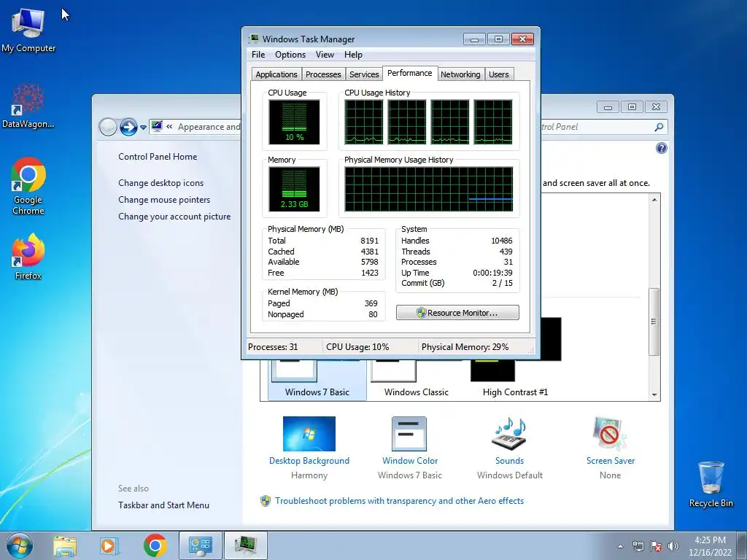Open Task Manager Help menu
The height and width of the screenshot is (560, 747).
click(x=353, y=55)
